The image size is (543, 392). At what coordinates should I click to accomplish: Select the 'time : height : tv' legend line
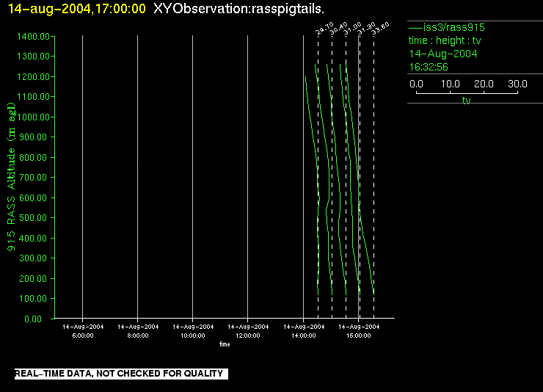pos(445,40)
